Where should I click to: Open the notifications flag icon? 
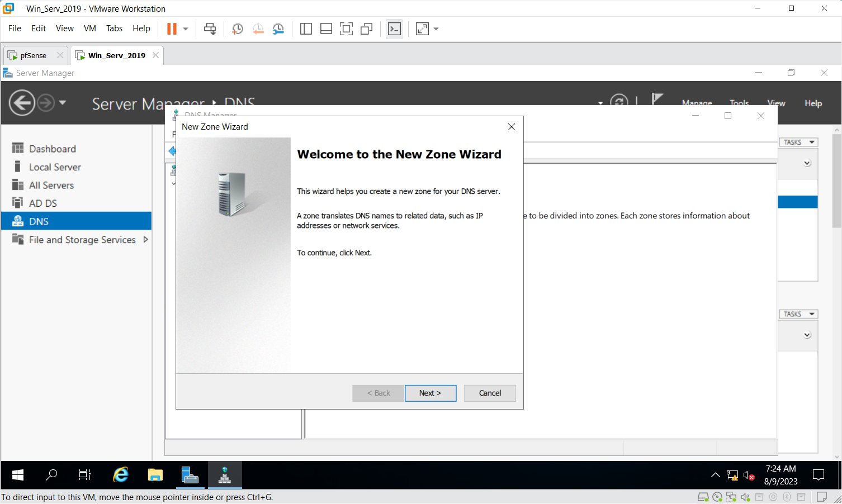(x=657, y=99)
